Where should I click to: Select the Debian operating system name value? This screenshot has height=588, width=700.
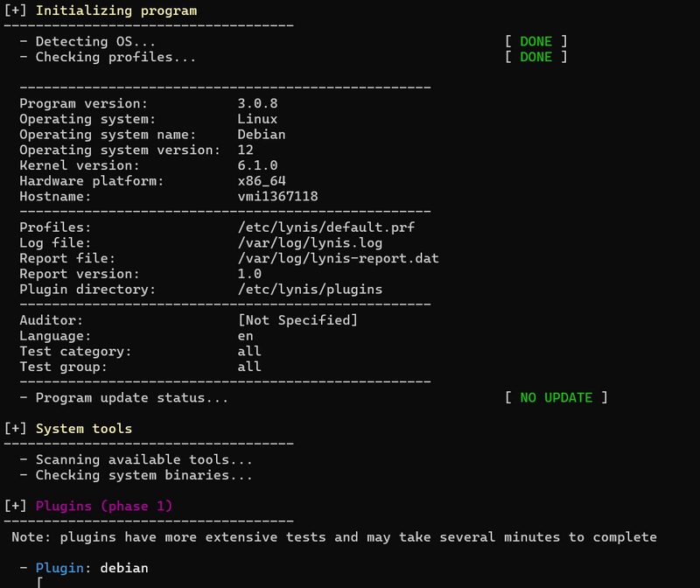coord(262,135)
